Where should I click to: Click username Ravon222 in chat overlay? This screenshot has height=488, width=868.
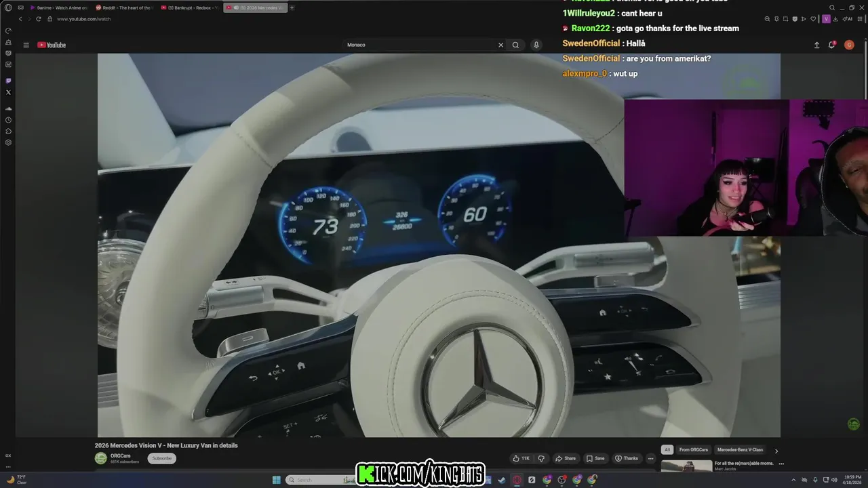tap(591, 28)
